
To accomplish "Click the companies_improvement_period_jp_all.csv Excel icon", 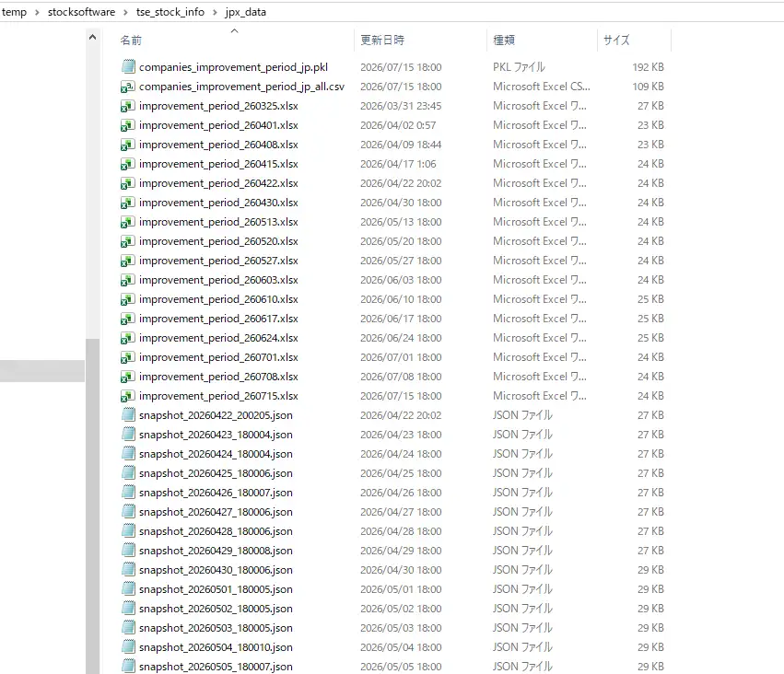I will [x=128, y=87].
